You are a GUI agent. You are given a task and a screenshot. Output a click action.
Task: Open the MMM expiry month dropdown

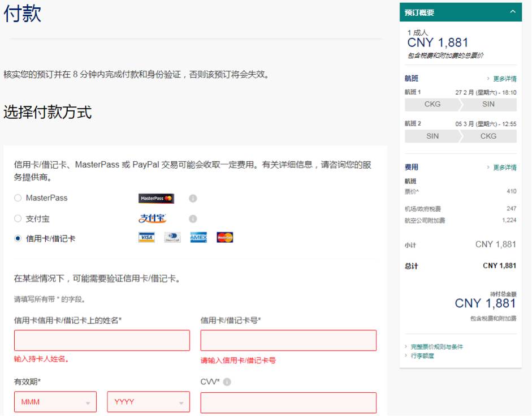click(55, 402)
